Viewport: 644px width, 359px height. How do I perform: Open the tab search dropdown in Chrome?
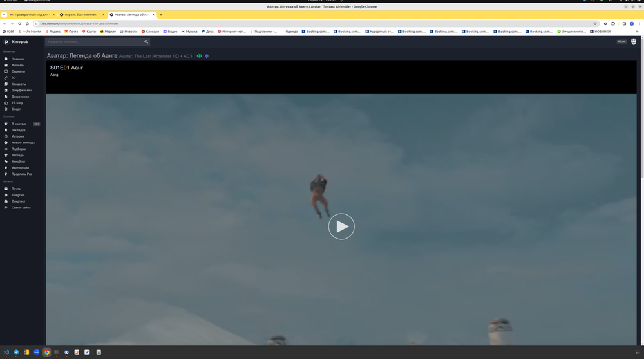coord(4,14)
